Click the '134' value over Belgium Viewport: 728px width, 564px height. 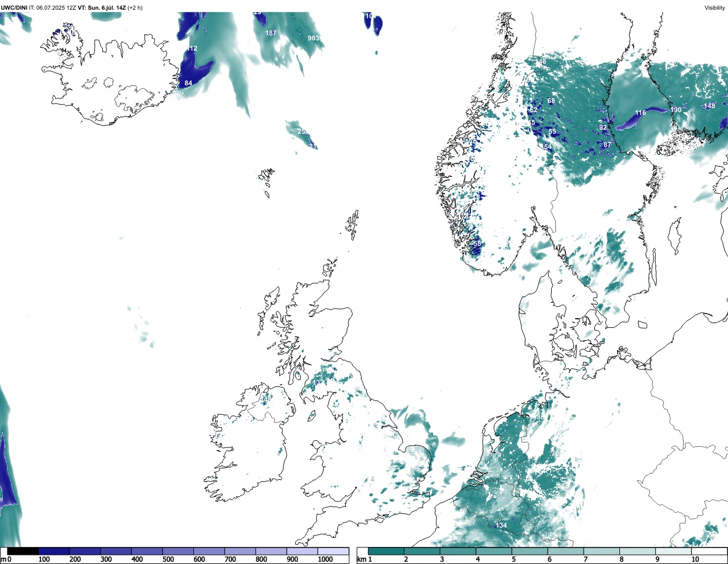(501, 525)
